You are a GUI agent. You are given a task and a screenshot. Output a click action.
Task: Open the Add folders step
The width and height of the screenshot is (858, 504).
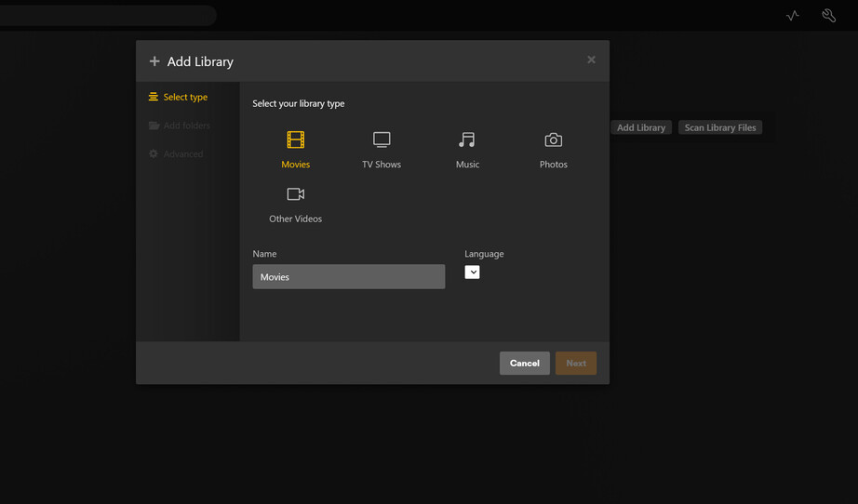[186, 126]
